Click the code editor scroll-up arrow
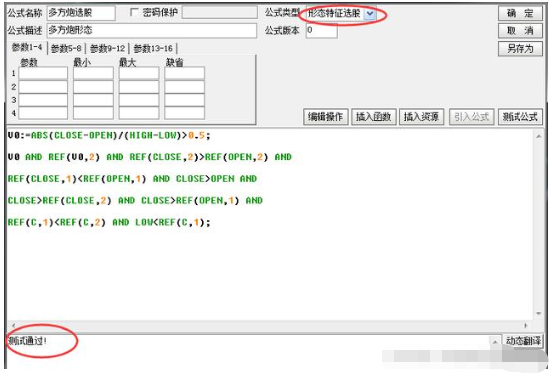 tap(539, 136)
